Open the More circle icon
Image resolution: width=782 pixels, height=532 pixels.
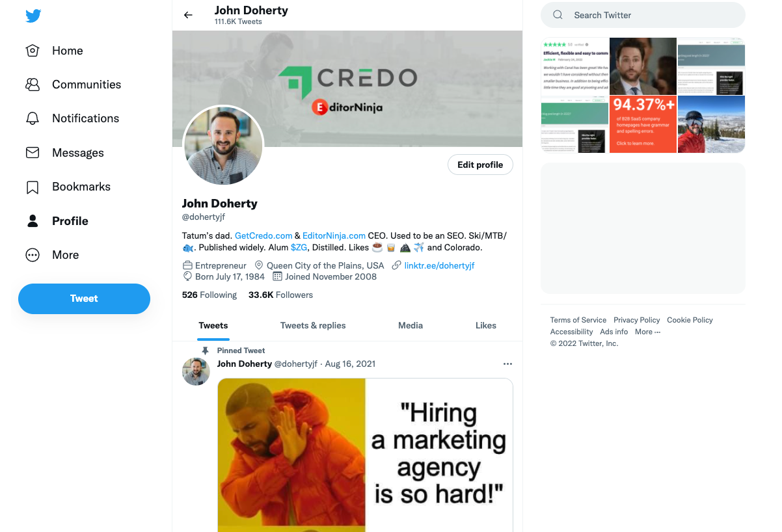click(33, 255)
